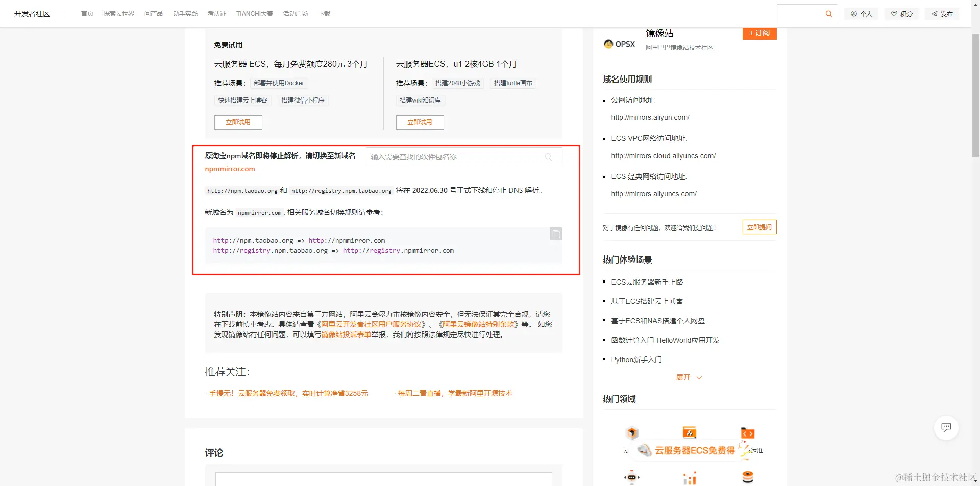The height and width of the screenshot is (486, 980).
Task: Open 活动广场 navigation item
Action: pos(296,14)
